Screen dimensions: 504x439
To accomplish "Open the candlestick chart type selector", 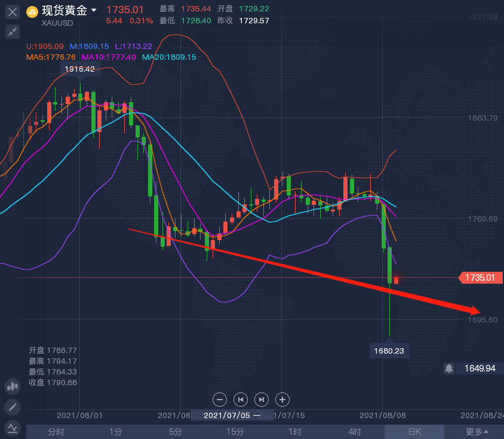I will (12, 386).
